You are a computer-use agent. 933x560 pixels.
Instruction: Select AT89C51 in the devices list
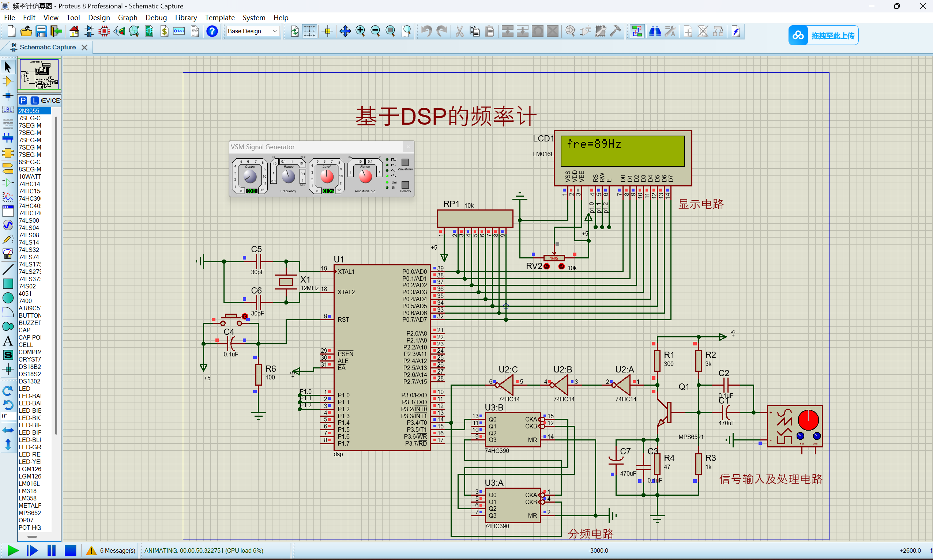(30, 308)
